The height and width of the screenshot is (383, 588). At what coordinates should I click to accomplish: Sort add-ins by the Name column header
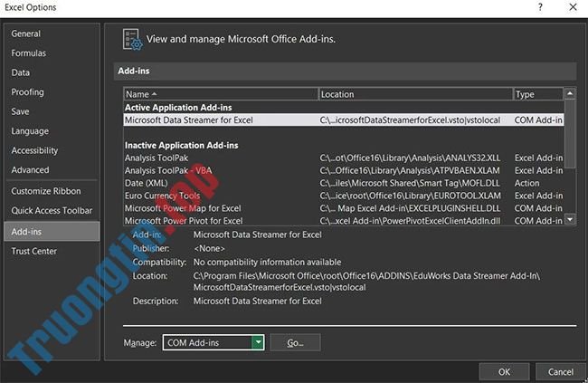tap(221, 94)
